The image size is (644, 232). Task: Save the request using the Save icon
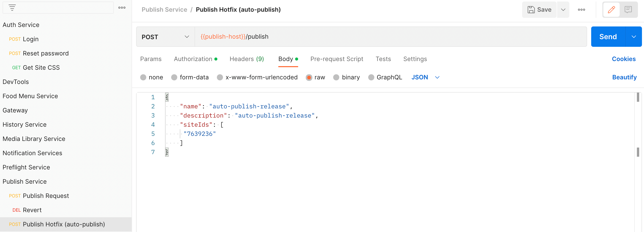pyautogui.click(x=531, y=9)
